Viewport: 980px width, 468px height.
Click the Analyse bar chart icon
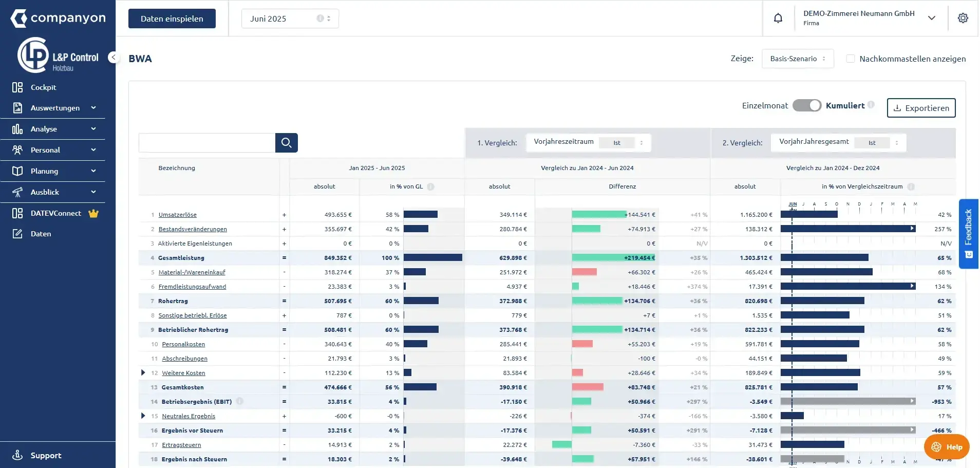coord(17,129)
